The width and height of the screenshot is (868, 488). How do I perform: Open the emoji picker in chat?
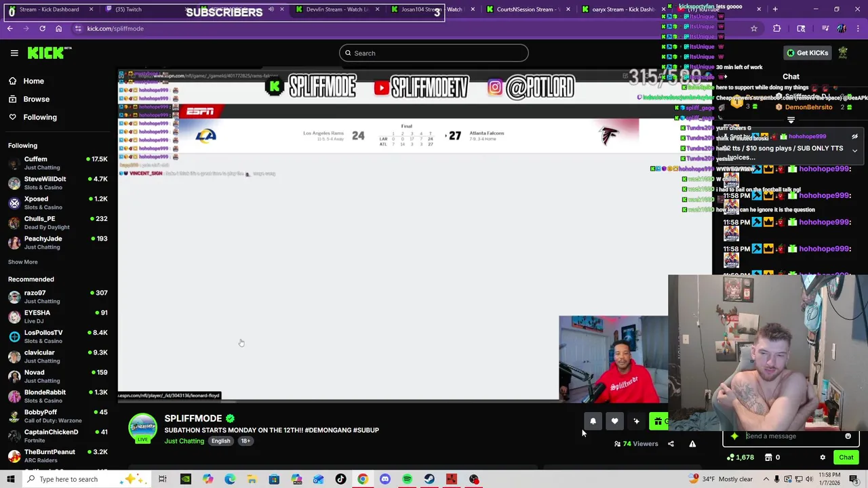[x=848, y=436]
